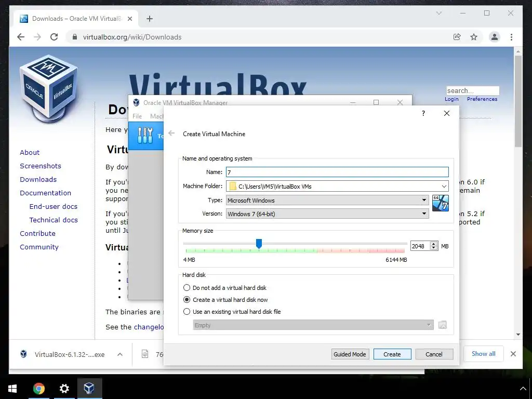The width and height of the screenshot is (532, 399).
Task: Switch to the Downloads – Oracle VM VirtualBox tab
Action: coord(76,19)
